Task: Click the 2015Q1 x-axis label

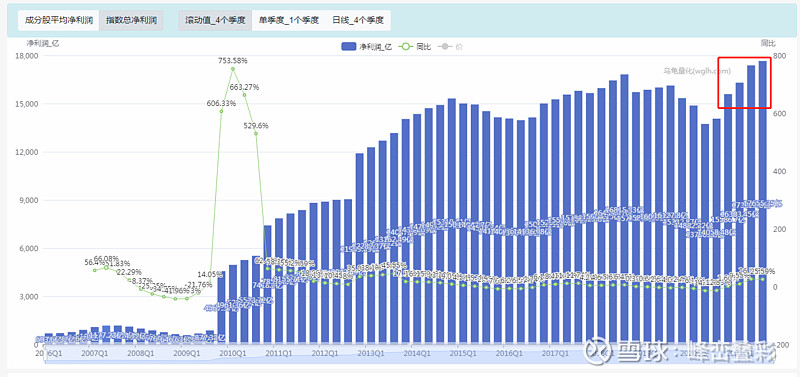Action: tap(463, 353)
